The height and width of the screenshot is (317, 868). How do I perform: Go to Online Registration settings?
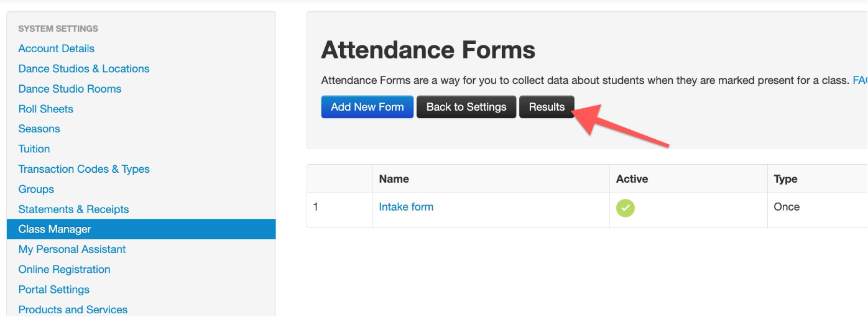[x=64, y=269]
